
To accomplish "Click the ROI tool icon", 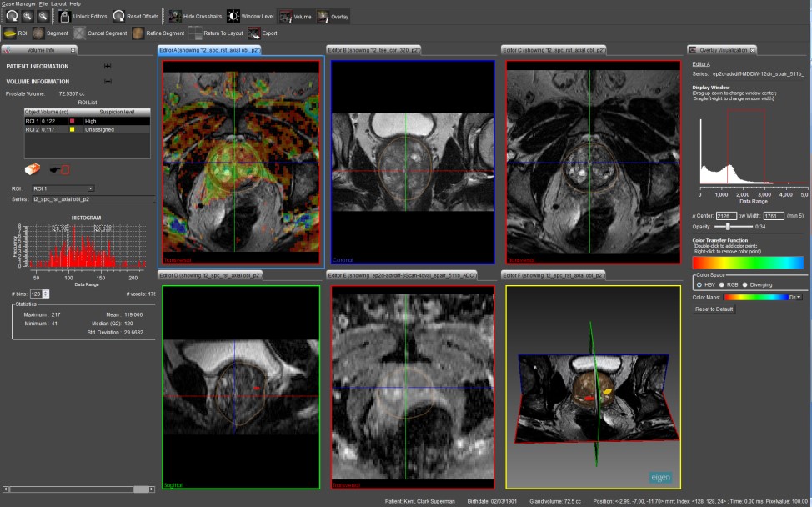I will click(11, 33).
